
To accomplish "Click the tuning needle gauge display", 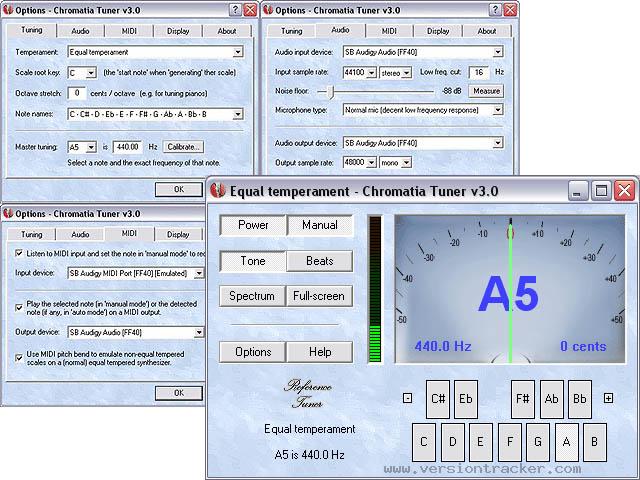I will pyautogui.click(x=510, y=289).
